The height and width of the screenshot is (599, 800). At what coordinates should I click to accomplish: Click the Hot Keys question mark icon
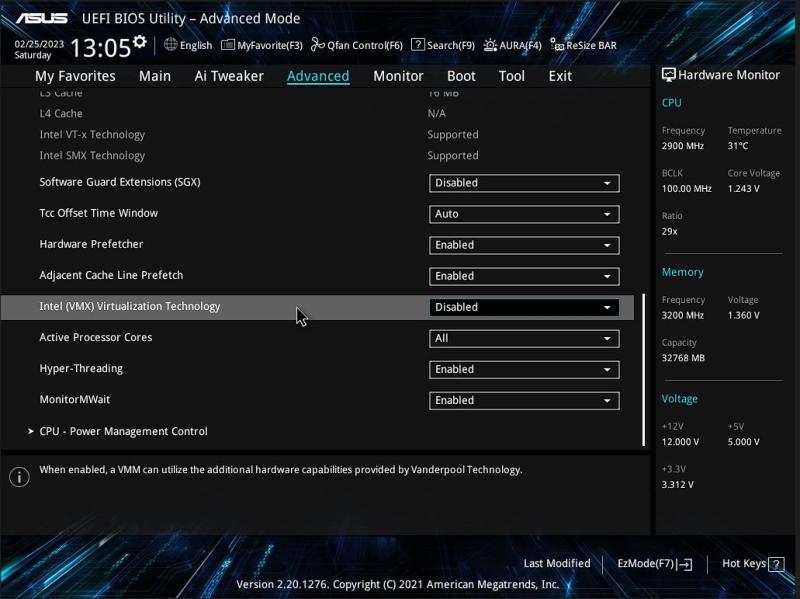tap(776, 564)
